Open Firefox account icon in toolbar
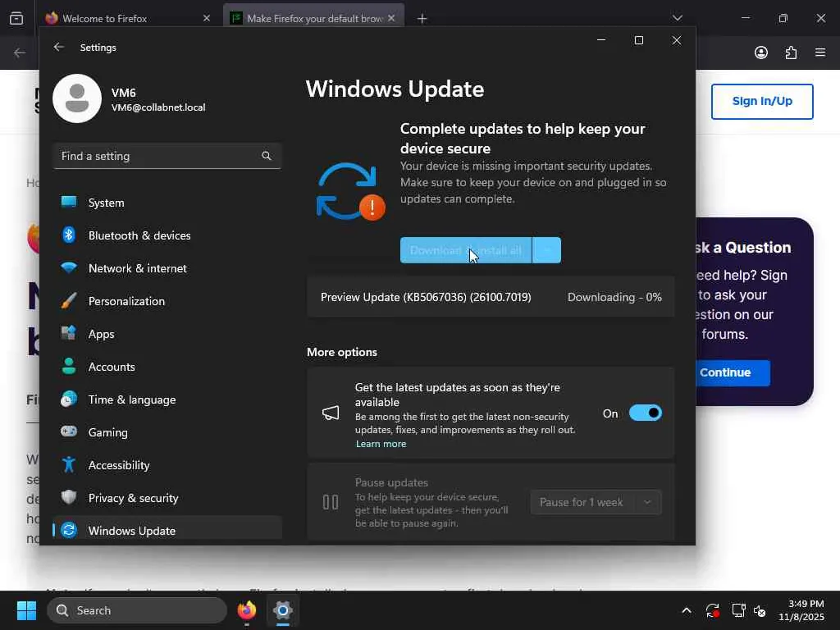 pos(760,52)
